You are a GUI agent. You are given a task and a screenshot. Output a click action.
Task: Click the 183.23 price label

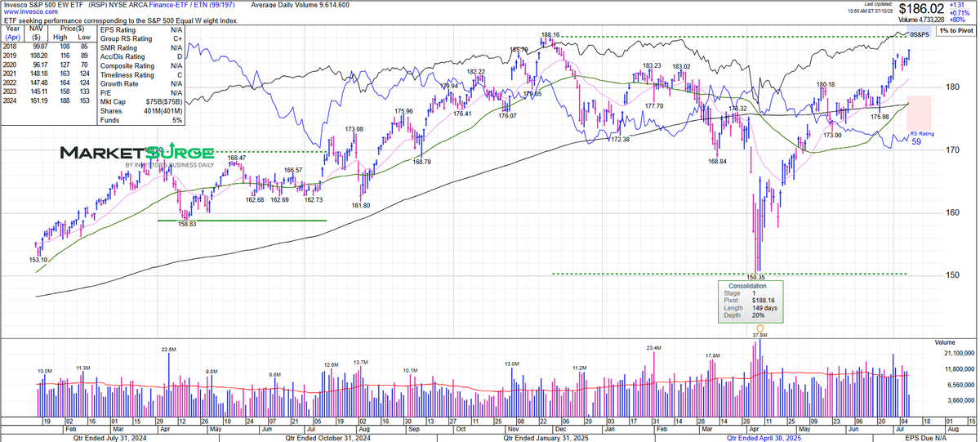click(x=651, y=65)
